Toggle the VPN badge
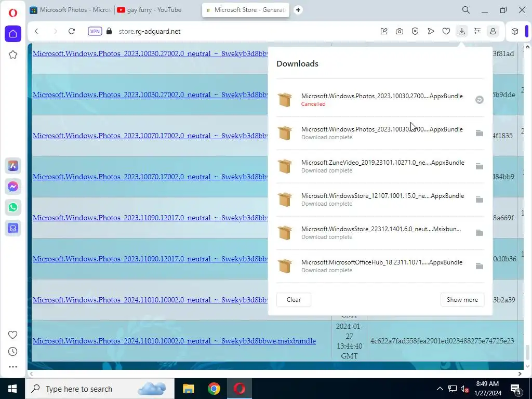The width and height of the screenshot is (532, 399). pyautogui.click(x=95, y=31)
